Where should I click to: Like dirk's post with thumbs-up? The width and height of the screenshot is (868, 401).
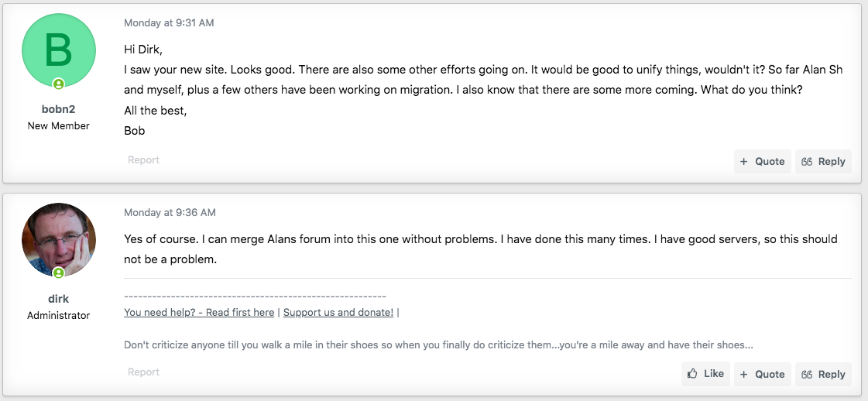tap(705, 374)
